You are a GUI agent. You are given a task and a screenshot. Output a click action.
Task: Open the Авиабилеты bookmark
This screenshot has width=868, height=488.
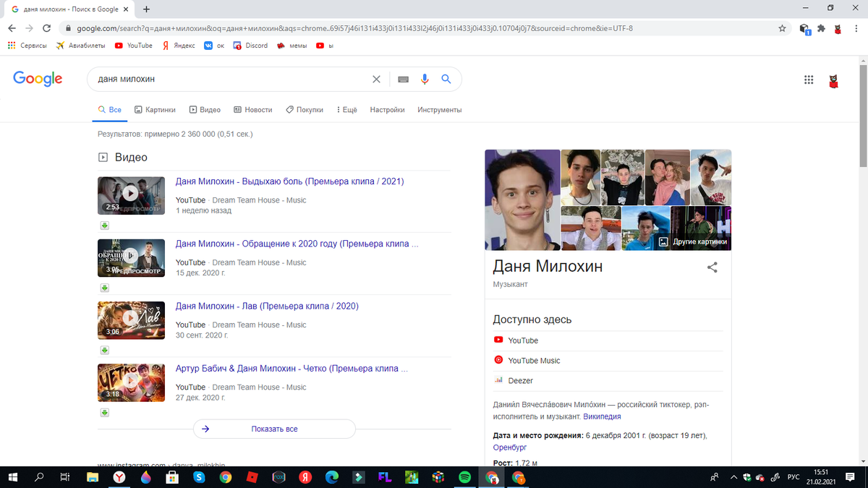tap(80, 46)
